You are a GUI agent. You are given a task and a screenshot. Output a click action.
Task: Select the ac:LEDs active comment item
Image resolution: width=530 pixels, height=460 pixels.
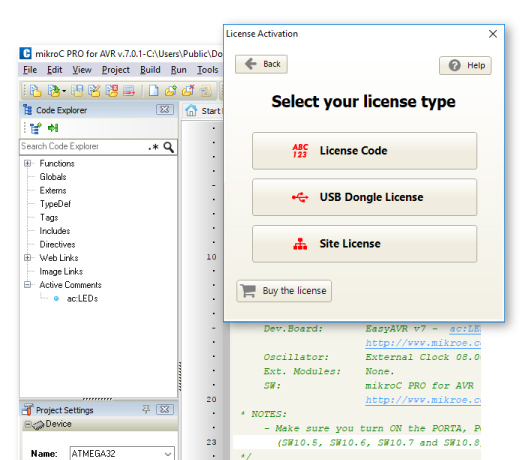click(x=82, y=298)
